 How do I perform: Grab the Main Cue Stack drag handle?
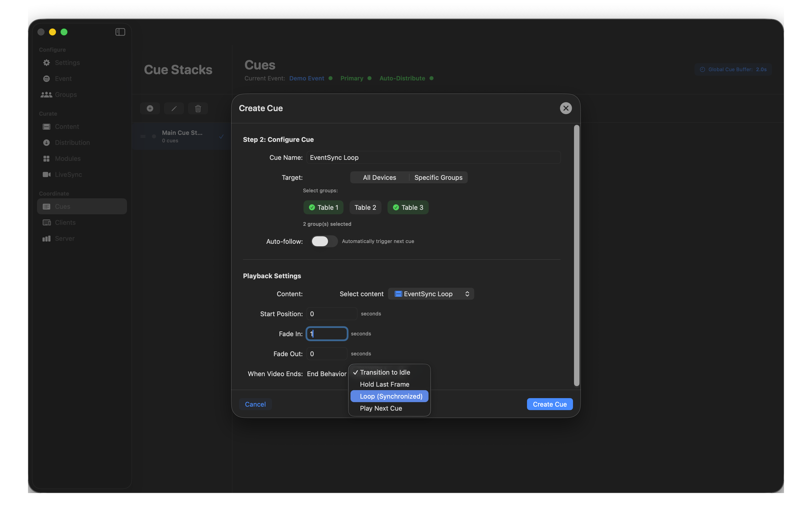click(143, 136)
